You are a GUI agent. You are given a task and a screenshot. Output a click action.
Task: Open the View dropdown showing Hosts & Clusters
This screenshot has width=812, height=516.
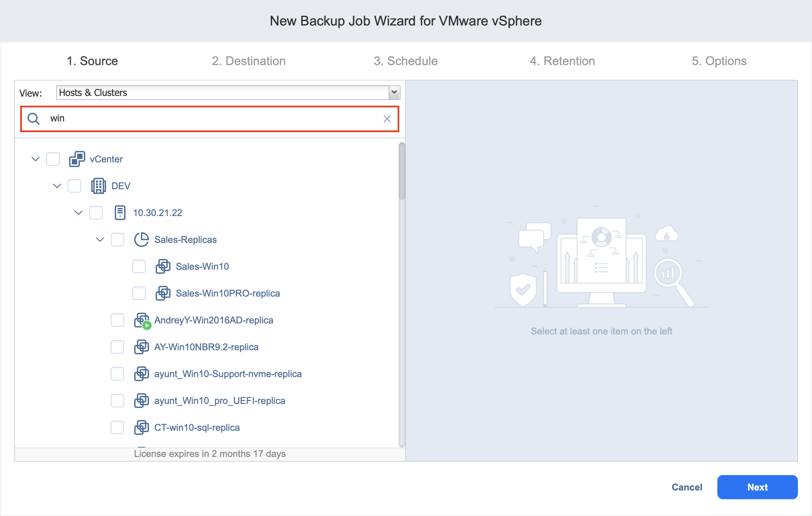pos(393,92)
